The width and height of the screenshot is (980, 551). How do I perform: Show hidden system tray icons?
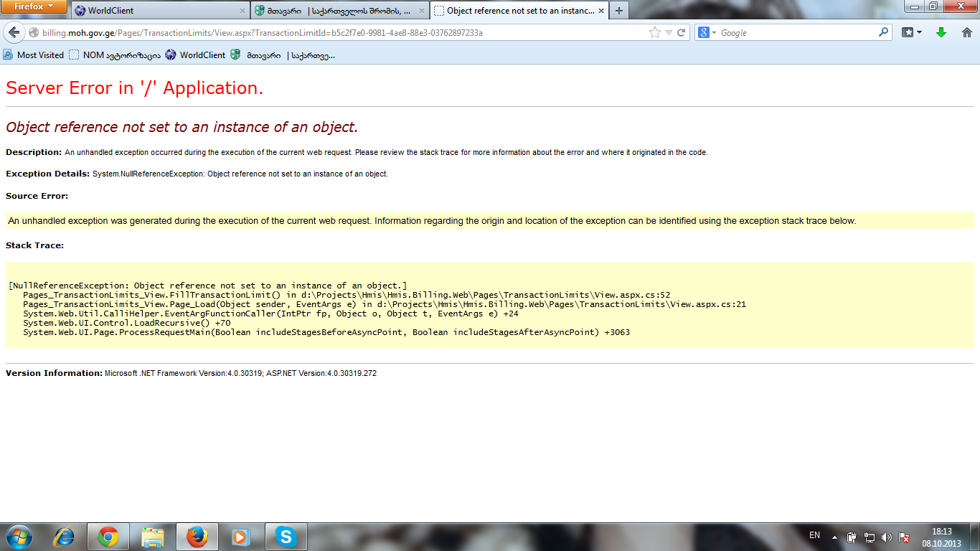coord(834,537)
